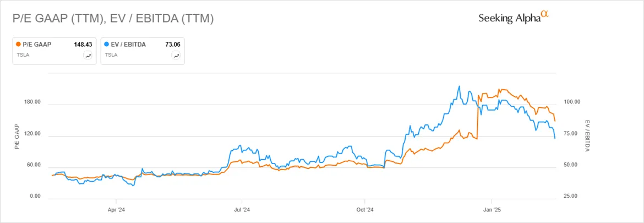Click the 148.43 P/E value
Screen dimensions: 644x223
coord(84,45)
